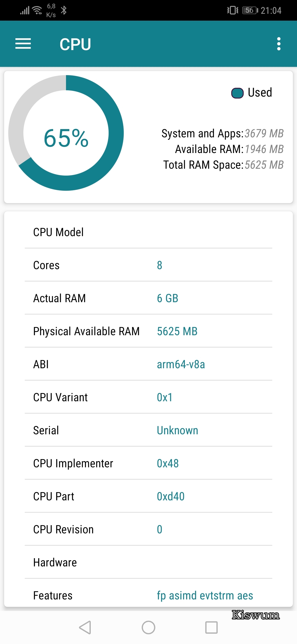The height and width of the screenshot is (644, 297).
Task: Tap the CPU Implementer 0x48 value
Action: click(x=168, y=463)
